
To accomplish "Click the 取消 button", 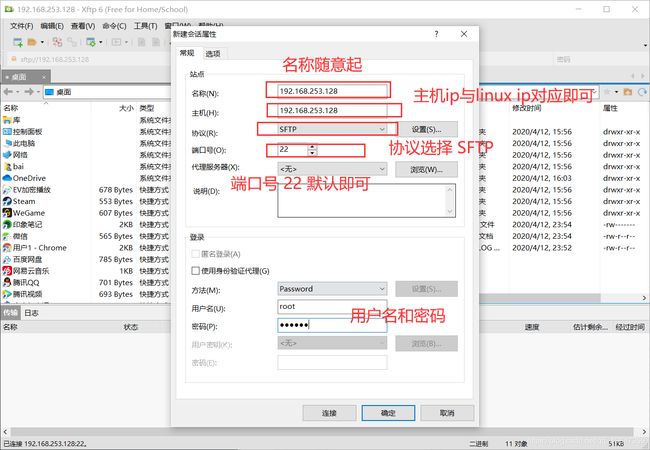I will click(447, 413).
